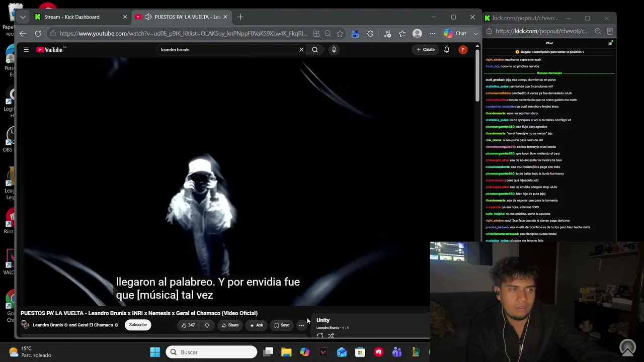
Task: Open Microsoft Store from the taskbar
Action: point(360,352)
